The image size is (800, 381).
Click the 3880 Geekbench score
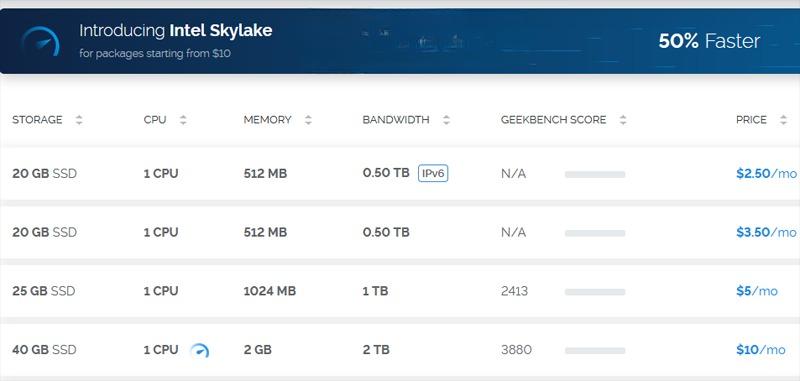pyautogui.click(x=516, y=350)
